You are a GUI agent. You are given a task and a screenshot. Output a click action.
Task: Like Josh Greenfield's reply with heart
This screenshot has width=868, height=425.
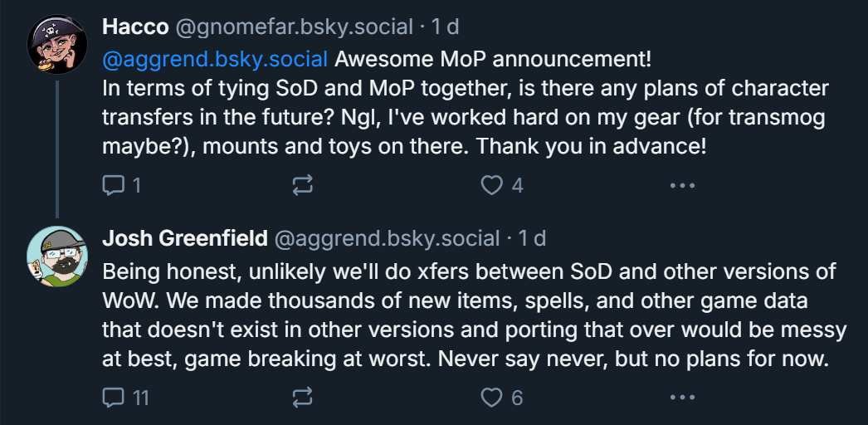491,398
